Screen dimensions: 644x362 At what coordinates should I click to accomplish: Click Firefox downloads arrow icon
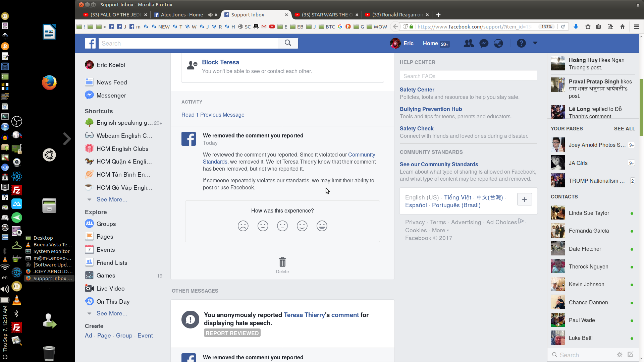(x=576, y=26)
